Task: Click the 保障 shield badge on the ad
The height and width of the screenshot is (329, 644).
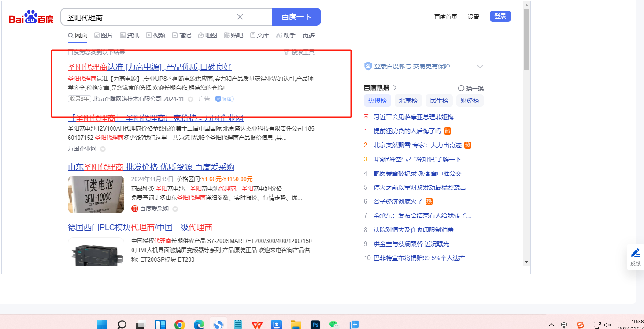Action: click(x=224, y=99)
